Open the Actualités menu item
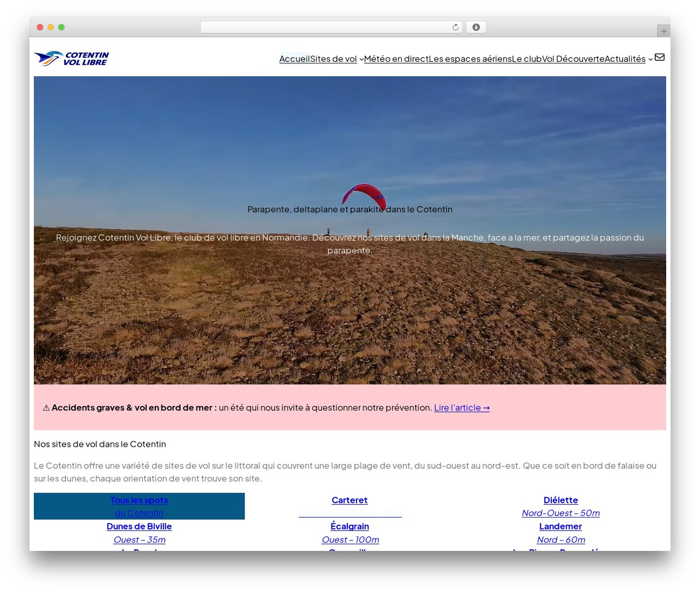The image size is (700, 593). click(625, 59)
